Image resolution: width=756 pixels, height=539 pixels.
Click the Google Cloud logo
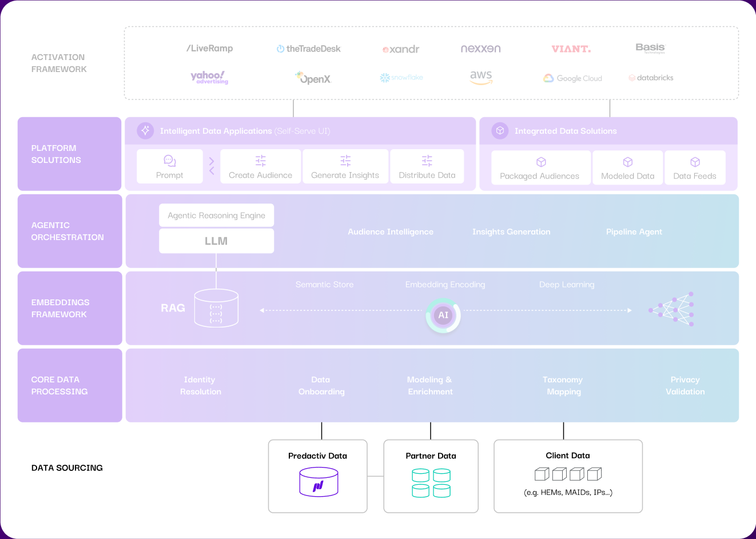coord(572,78)
